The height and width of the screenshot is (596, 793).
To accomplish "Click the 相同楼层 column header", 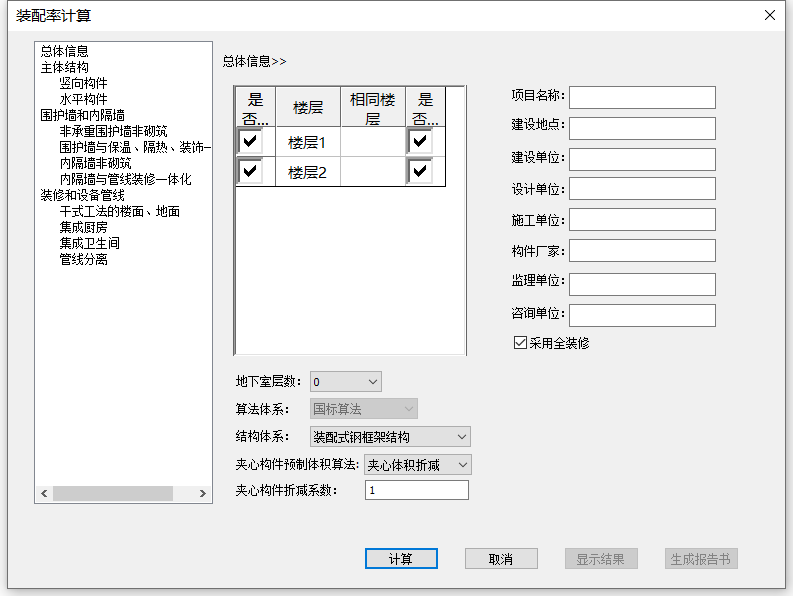I will [373, 107].
